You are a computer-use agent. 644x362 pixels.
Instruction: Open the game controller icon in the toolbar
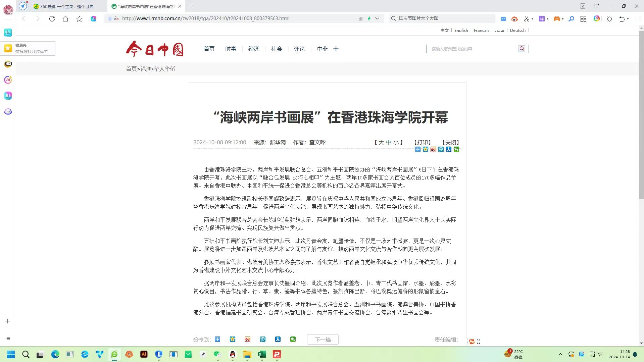point(557,19)
